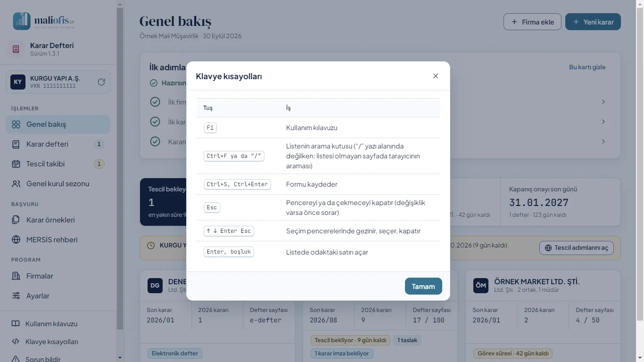Click the 1 karar imza bekliyor badge

click(342, 354)
